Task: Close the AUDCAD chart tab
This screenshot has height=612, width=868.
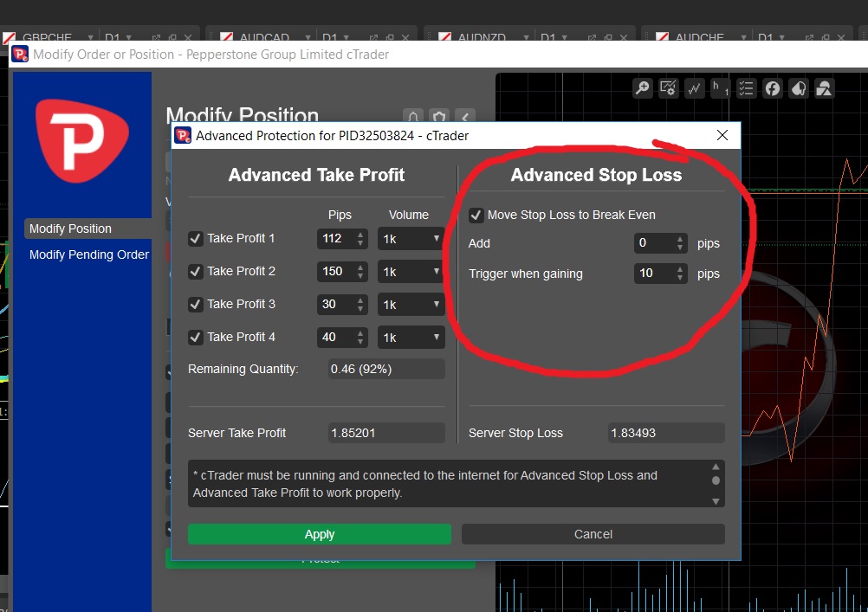Action: (x=405, y=37)
